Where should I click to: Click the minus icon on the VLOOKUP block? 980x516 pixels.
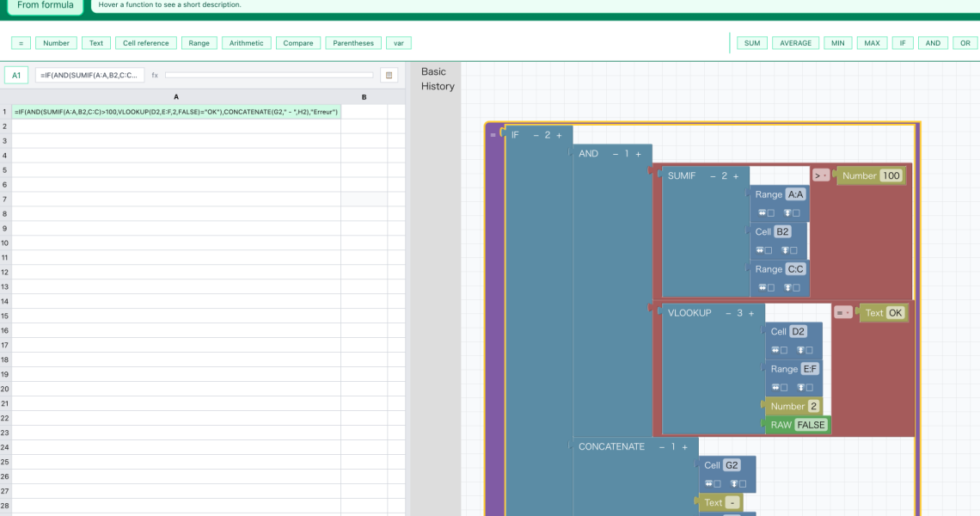728,313
